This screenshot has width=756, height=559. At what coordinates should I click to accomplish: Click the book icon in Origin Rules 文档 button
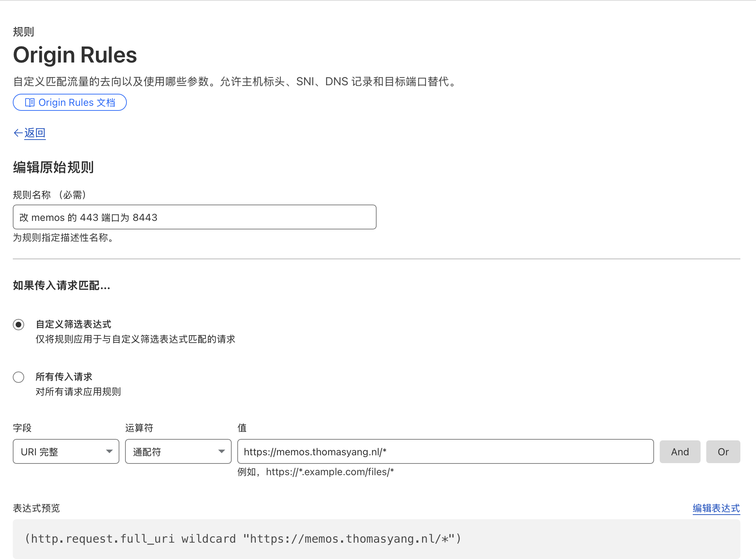coord(30,103)
